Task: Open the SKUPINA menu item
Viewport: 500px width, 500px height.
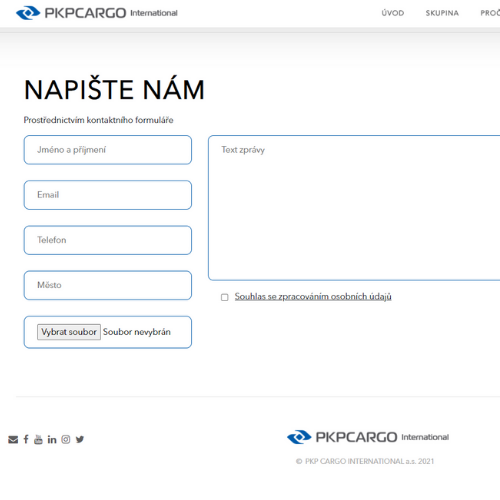Action: pyautogui.click(x=442, y=13)
